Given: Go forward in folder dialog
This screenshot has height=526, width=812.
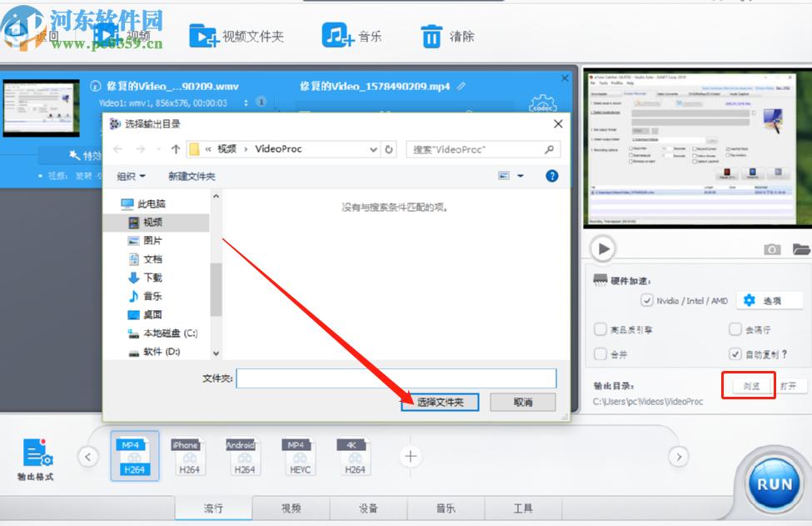Looking at the screenshot, I should pyautogui.click(x=141, y=149).
